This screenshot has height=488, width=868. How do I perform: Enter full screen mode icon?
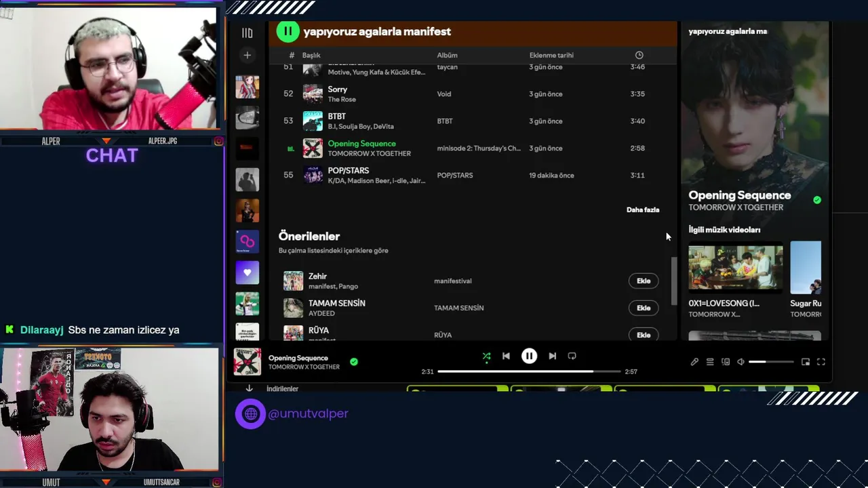tap(821, 362)
